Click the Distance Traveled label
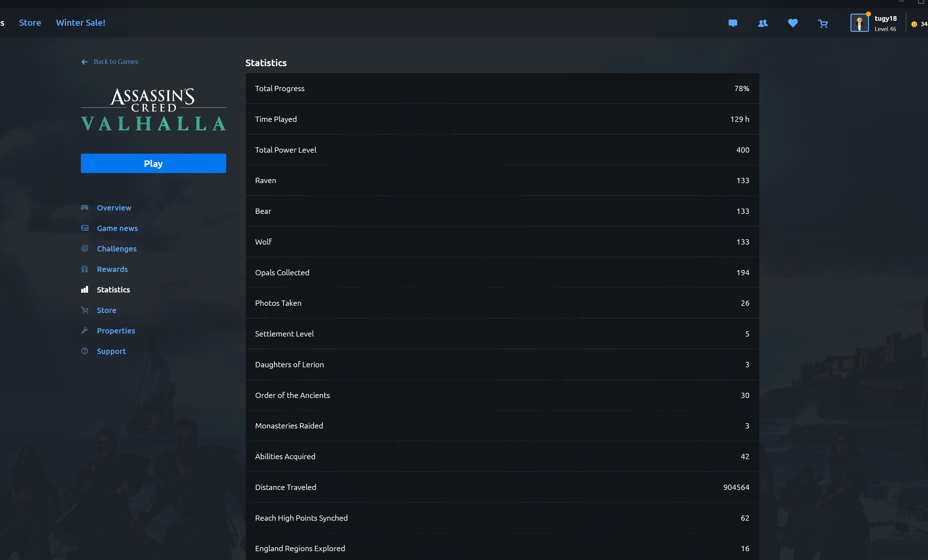The image size is (928, 560). [286, 487]
